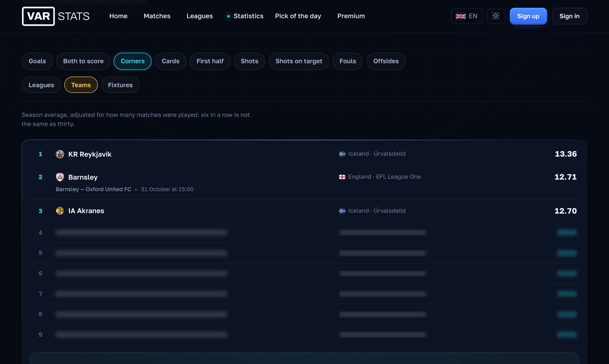
Task: Click Iceland flag in IA Akranes row
Action: click(x=342, y=211)
